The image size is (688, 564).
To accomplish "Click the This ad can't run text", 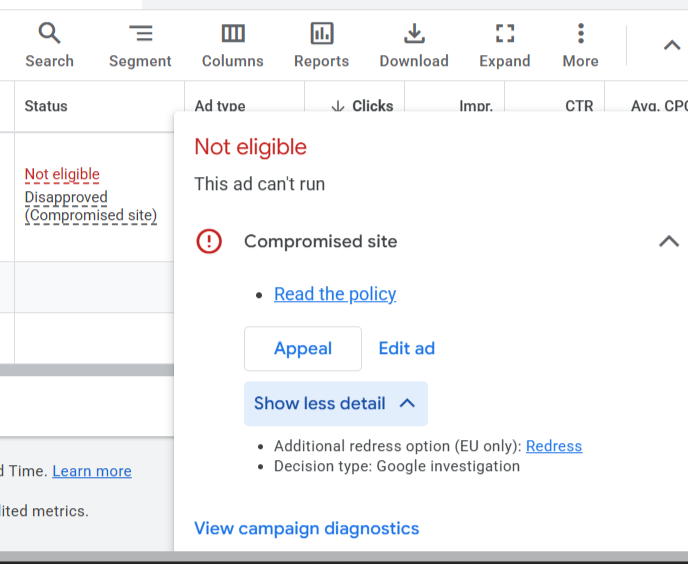I will [260, 184].
